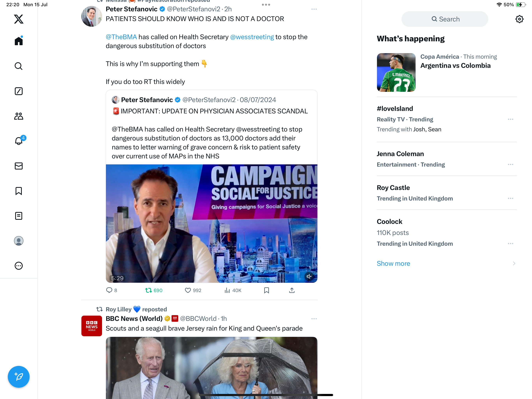Open the Explore search tab in sidebar
The height and width of the screenshot is (399, 532).
pos(18,66)
